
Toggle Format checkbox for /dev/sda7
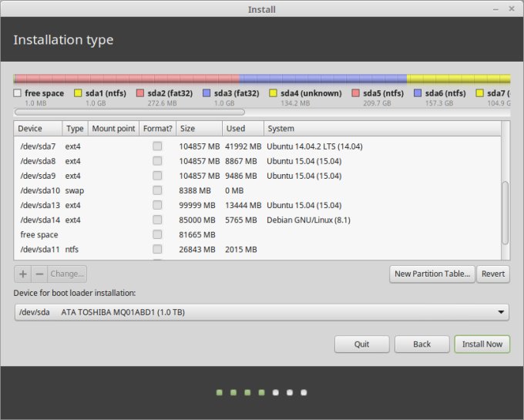coord(157,146)
